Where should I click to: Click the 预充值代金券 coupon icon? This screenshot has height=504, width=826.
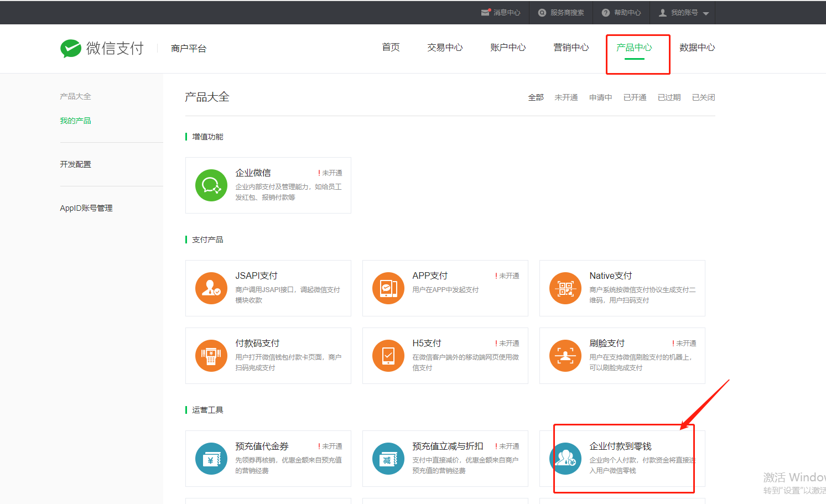211,459
